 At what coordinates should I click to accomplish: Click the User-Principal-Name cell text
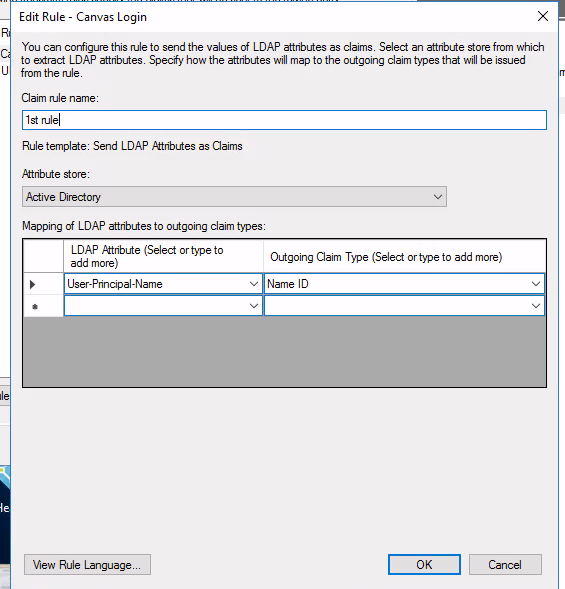pos(115,284)
